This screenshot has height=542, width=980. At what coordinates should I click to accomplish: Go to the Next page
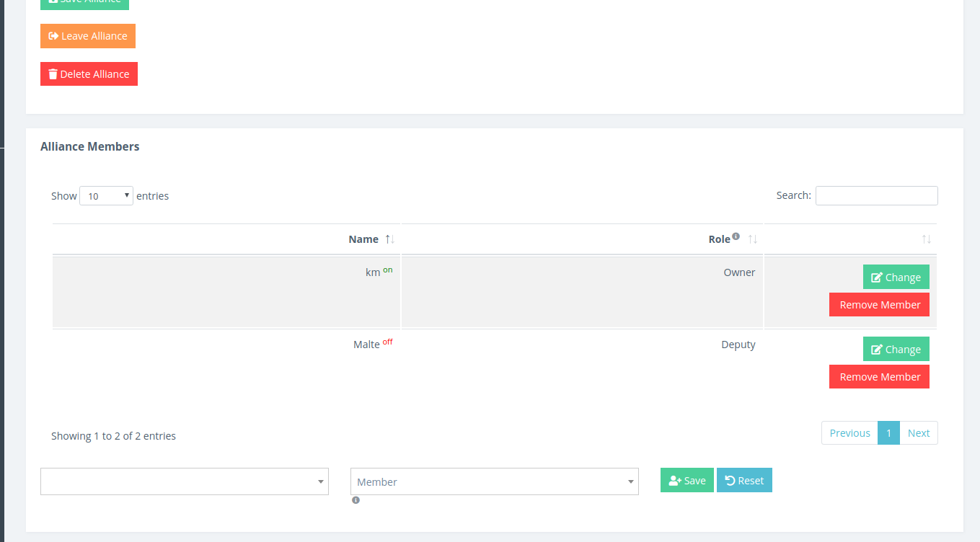click(x=919, y=432)
